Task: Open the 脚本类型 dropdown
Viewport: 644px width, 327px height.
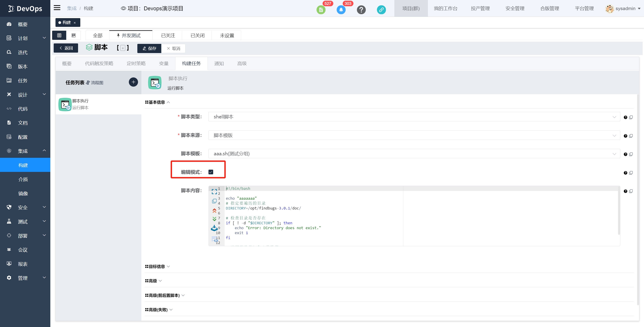Action: [414, 117]
